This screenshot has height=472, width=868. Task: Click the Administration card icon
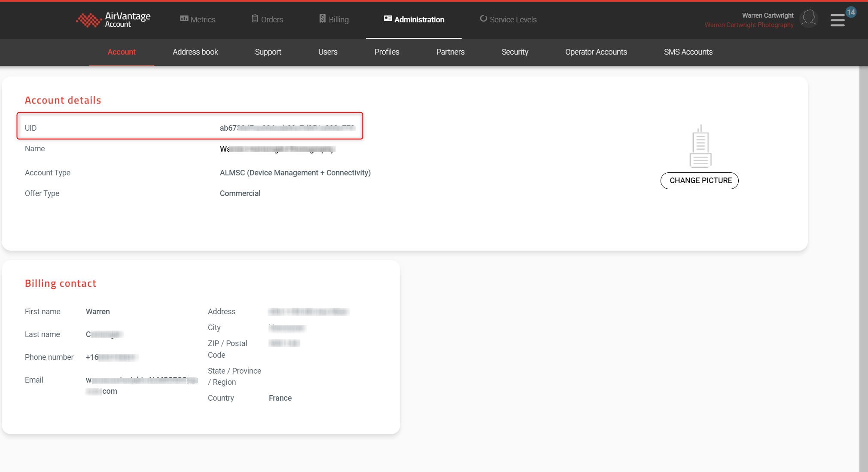(387, 18)
